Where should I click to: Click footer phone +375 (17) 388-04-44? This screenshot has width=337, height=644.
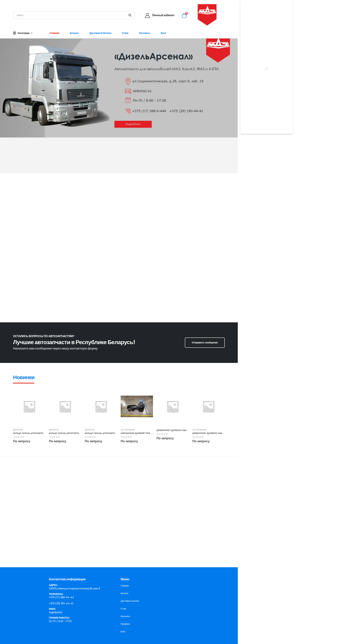point(61,597)
